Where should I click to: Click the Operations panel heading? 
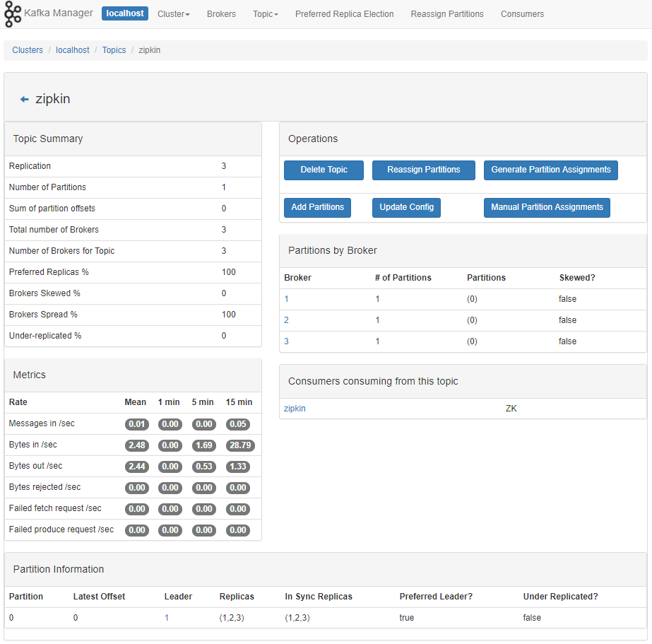click(x=313, y=139)
